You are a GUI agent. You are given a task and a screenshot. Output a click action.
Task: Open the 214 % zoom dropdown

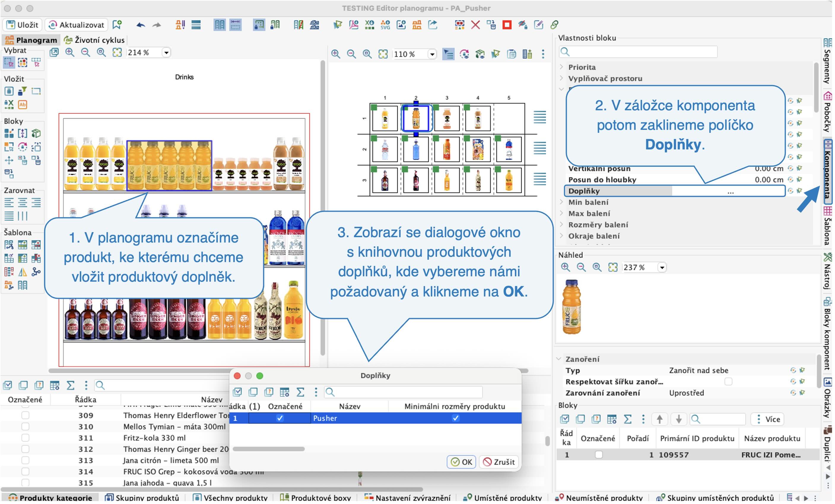[x=166, y=52]
